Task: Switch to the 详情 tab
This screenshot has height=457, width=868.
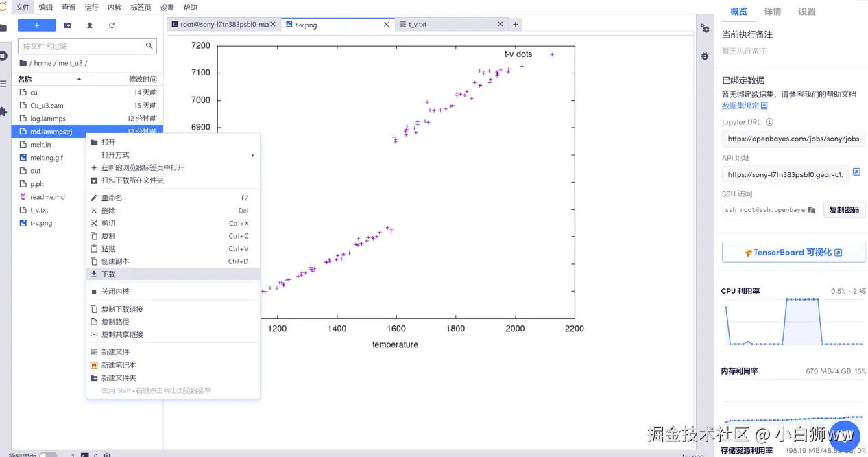Action: click(x=773, y=12)
